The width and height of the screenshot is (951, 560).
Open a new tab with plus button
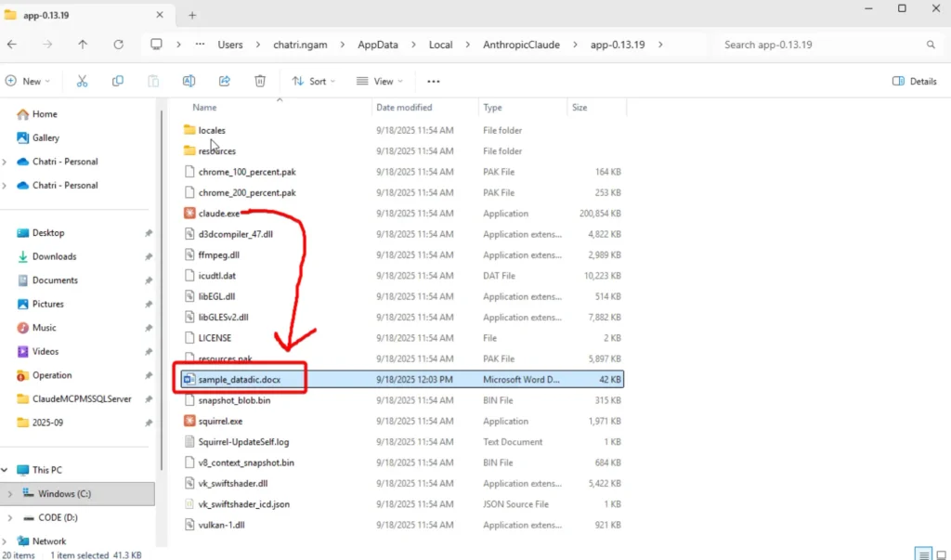(192, 15)
